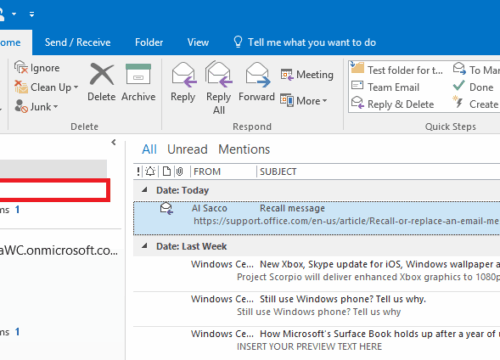Run the Reply & Delete quick step

click(x=393, y=104)
